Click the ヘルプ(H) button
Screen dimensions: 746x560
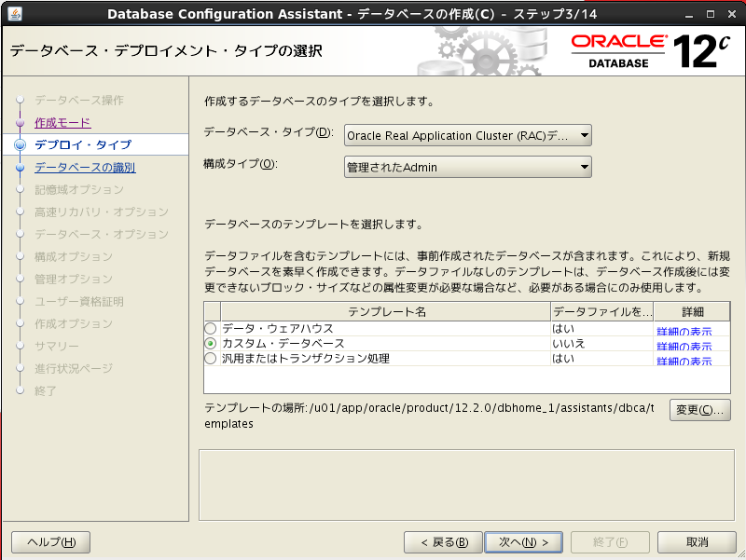[51, 542]
